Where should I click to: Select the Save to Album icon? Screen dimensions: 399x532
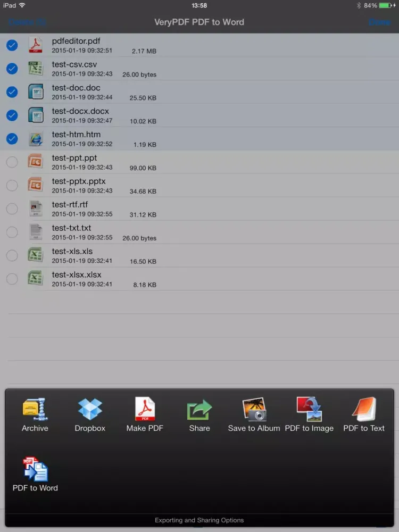click(254, 410)
